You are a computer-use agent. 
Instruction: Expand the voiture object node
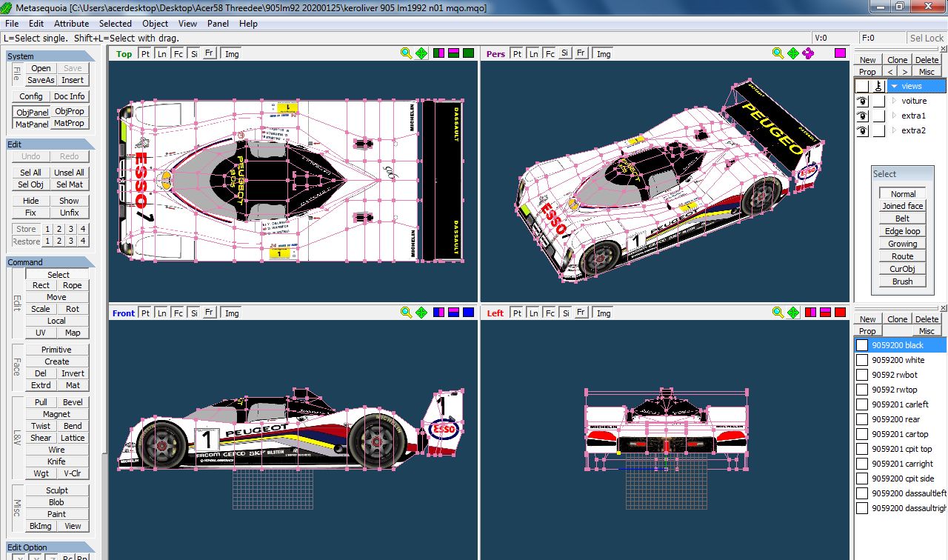coord(894,101)
